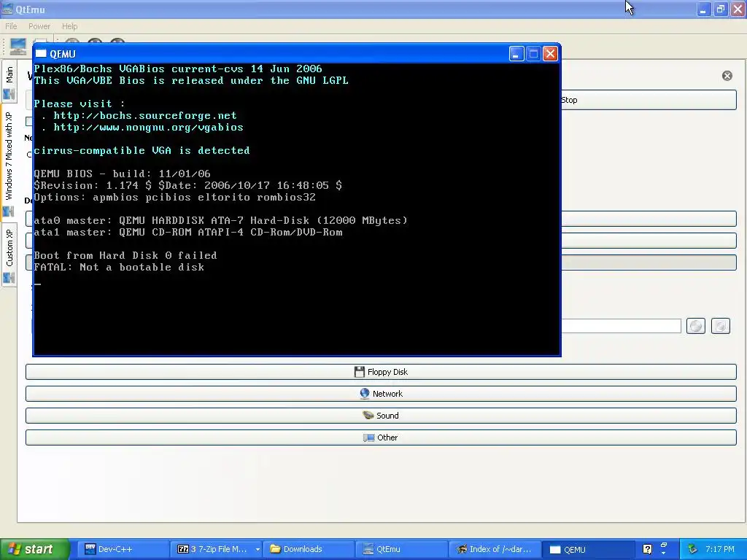This screenshot has height=560, width=747.
Task: Click the CD image path input field
Action: point(622,326)
